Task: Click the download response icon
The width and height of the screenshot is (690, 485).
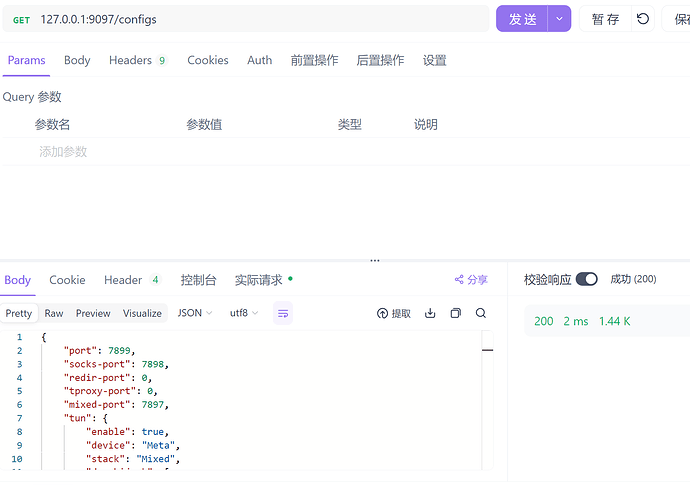Action: [x=430, y=313]
